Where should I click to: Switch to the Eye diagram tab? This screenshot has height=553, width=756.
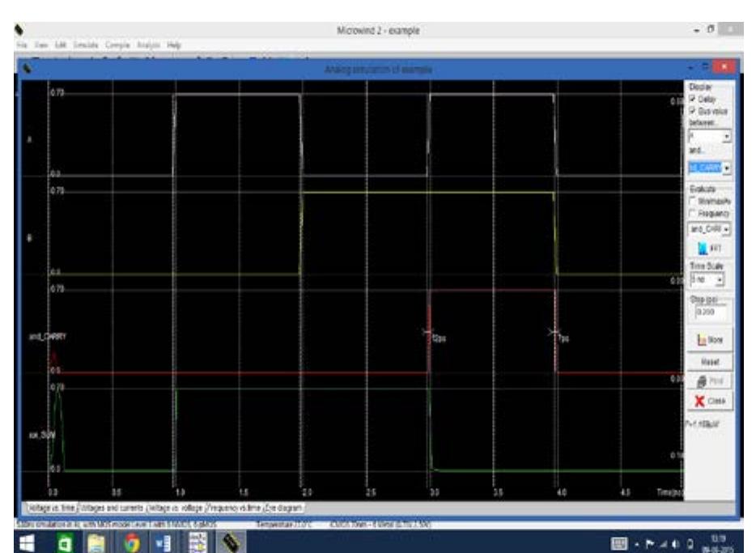[281, 507]
